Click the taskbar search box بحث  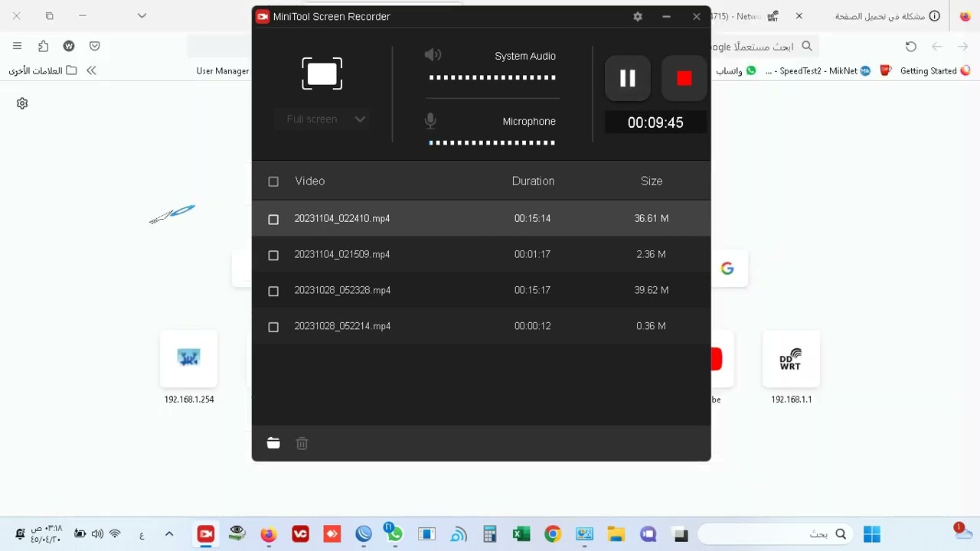776,534
